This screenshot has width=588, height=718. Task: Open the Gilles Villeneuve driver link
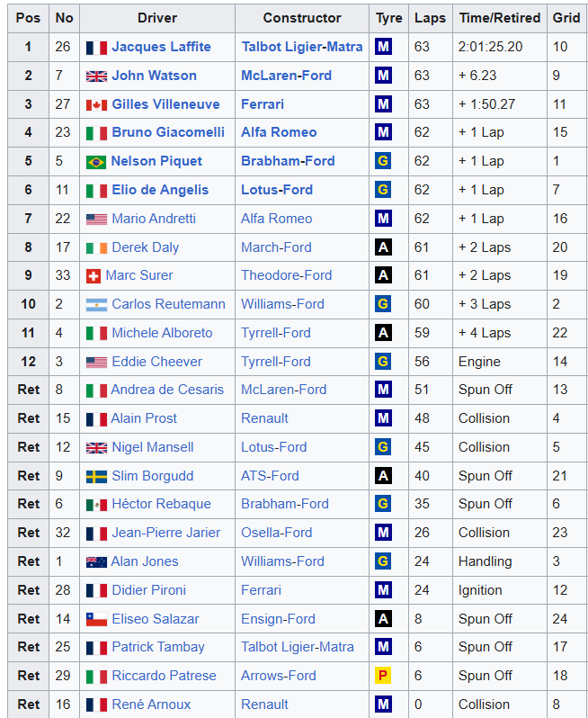tap(165, 104)
